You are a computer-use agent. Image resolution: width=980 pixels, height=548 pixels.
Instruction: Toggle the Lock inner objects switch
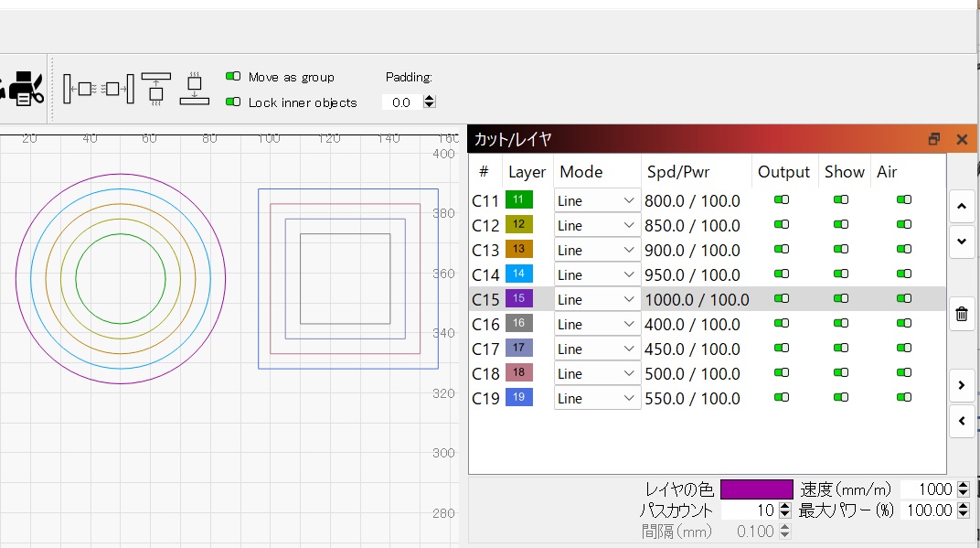point(233,102)
